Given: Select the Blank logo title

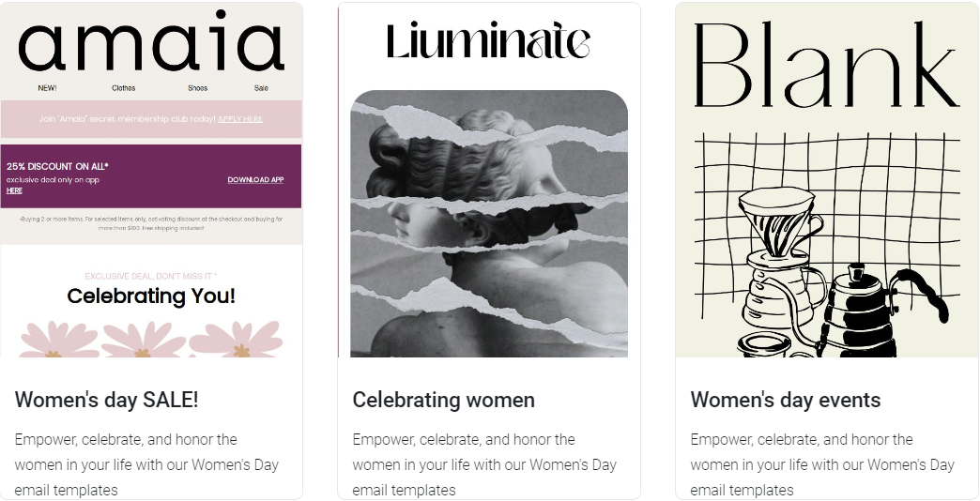Looking at the screenshot, I should coord(826,65).
